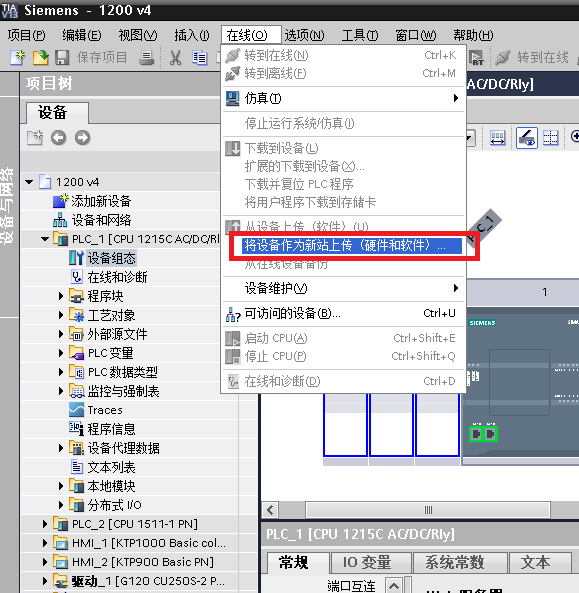The width and height of the screenshot is (579, 593).
Task: Switch to the 设备 tab in project tree
Action: pyautogui.click(x=57, y=113)
